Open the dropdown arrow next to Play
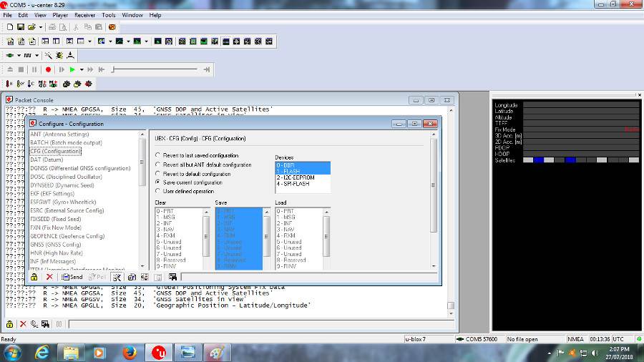644x362 pixels. click(x=82, y=69)
